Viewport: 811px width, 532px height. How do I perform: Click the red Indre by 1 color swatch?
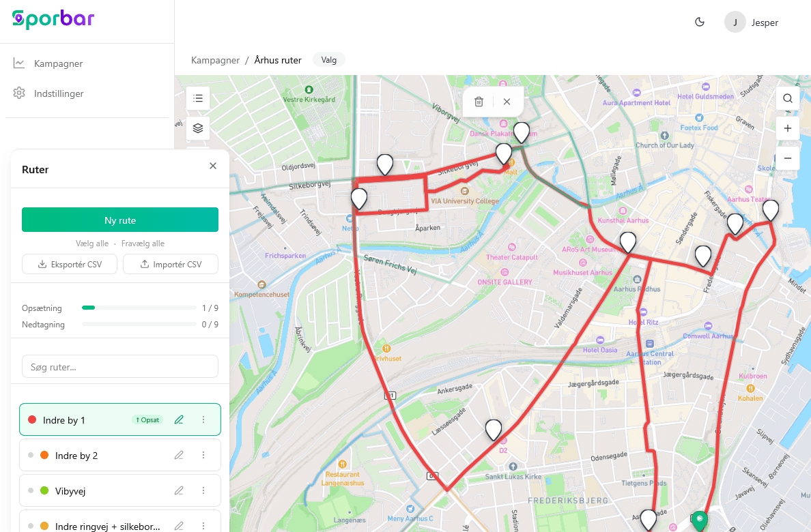click(32, 420)
